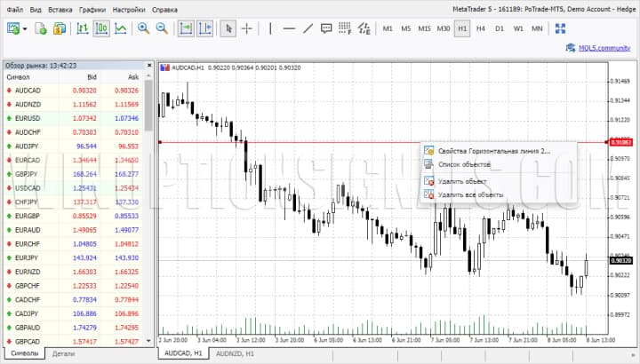Screen dimensions: 640x364
Task: Switch to the AUDNZD, H1 chart tab
Action: (x=235, y=353)
